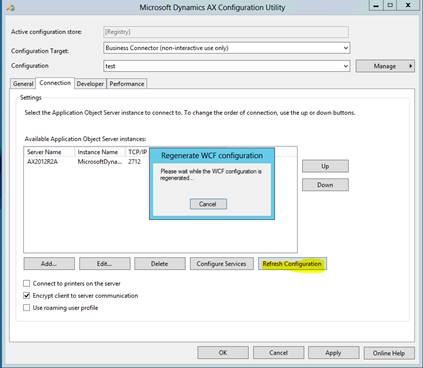Move server instance Down
The height and width of the screenshot is (368, 423).
click(x=325, y=185)
